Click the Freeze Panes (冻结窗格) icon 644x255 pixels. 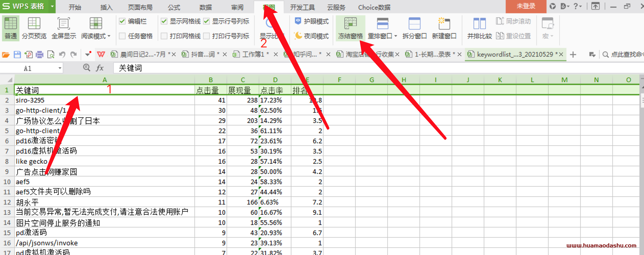pos(350,24)
